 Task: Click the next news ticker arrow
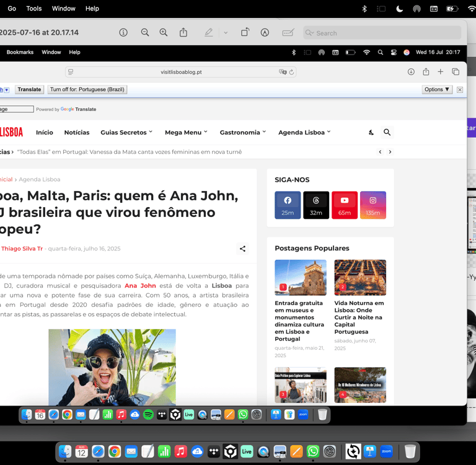[x=390, y=152]
